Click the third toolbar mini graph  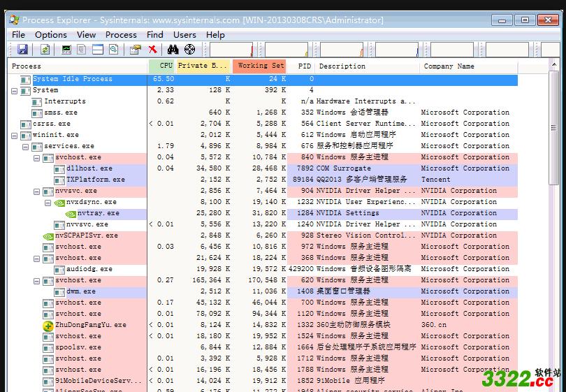pos(342,50)
